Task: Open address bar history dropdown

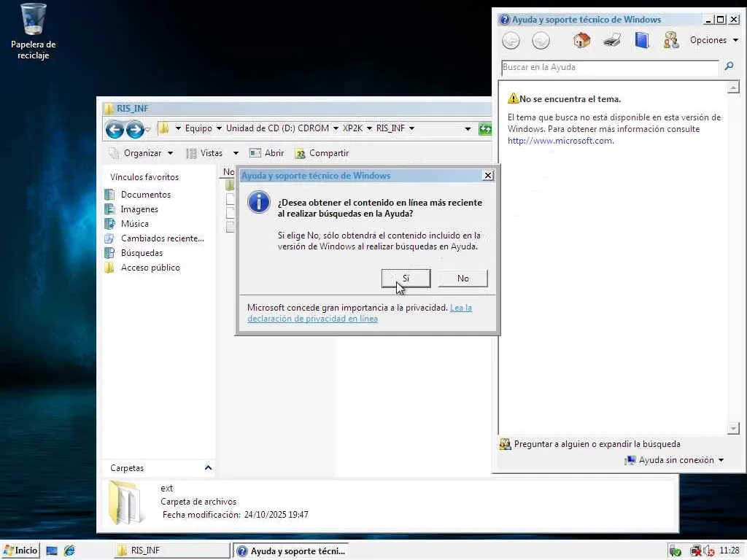Action: coord(468,129)
